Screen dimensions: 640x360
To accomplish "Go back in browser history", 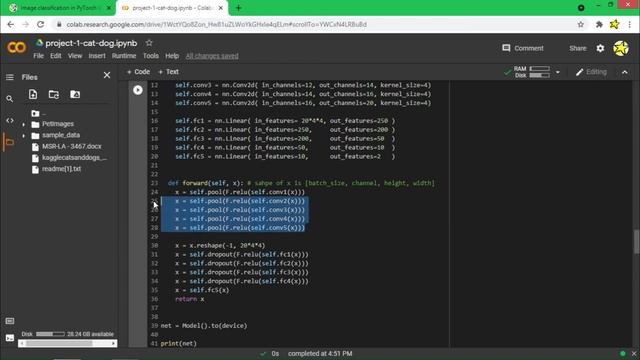I will click(x=11, y=24).
